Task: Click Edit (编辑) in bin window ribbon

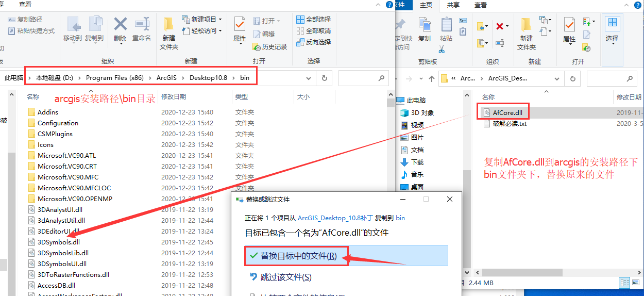Action: point(264,34)
